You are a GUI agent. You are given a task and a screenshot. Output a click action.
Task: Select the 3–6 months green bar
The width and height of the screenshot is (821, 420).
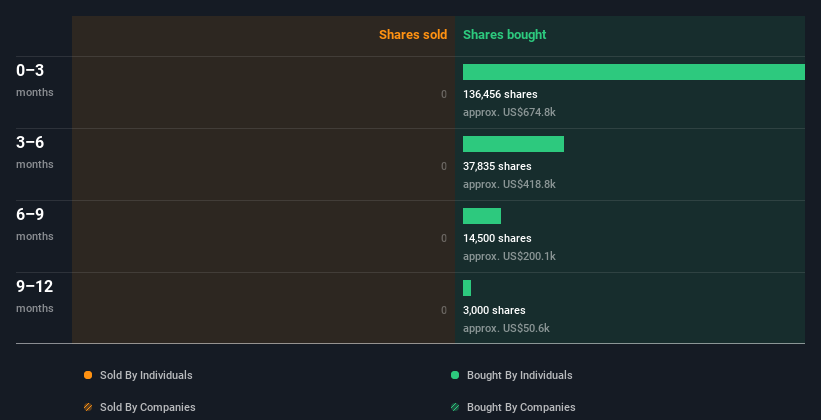[x=513, y=144]
